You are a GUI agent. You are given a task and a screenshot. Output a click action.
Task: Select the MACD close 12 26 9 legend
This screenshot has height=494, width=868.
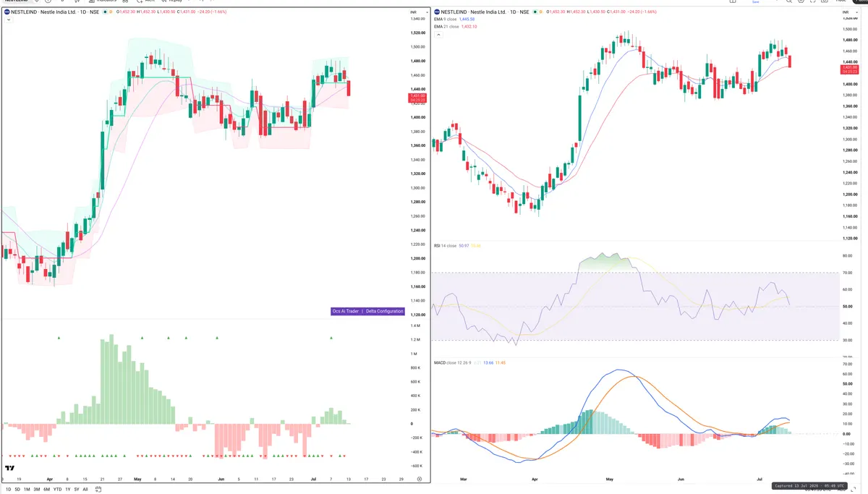click(x=452, y=362)
